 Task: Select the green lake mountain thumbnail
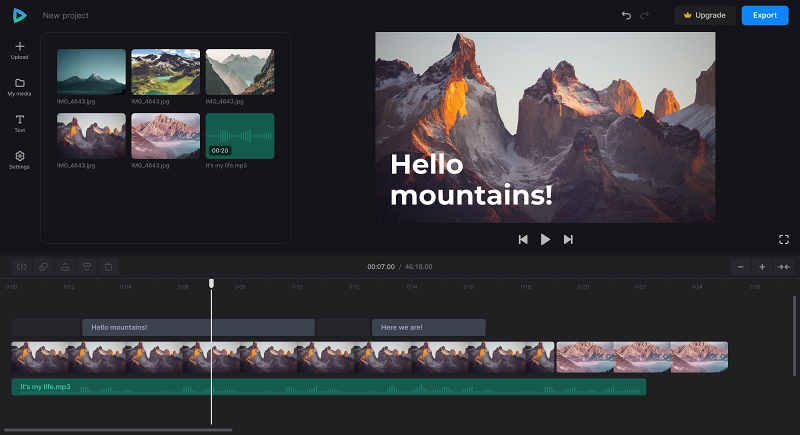(166, 72)
